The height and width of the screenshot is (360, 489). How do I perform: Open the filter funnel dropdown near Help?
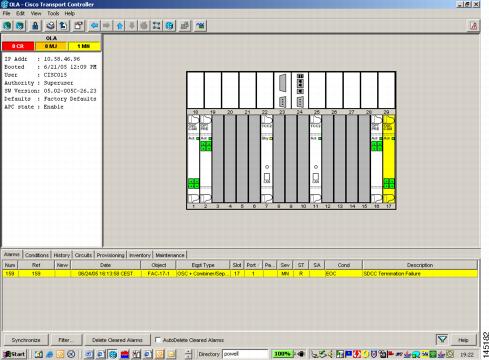(442, 340)
